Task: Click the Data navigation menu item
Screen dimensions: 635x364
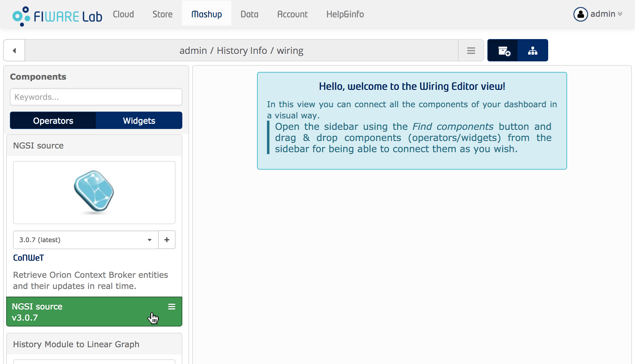Action: (x=250, y=14)
